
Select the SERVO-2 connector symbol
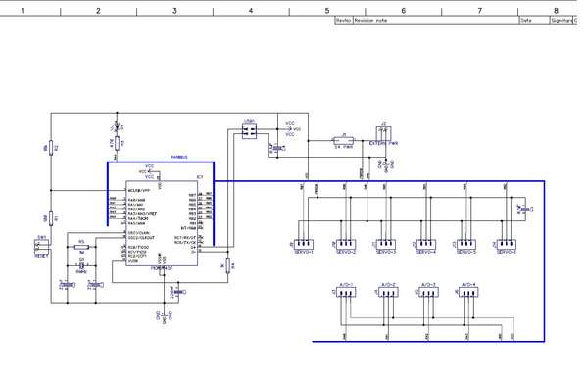tap(346, 245)
